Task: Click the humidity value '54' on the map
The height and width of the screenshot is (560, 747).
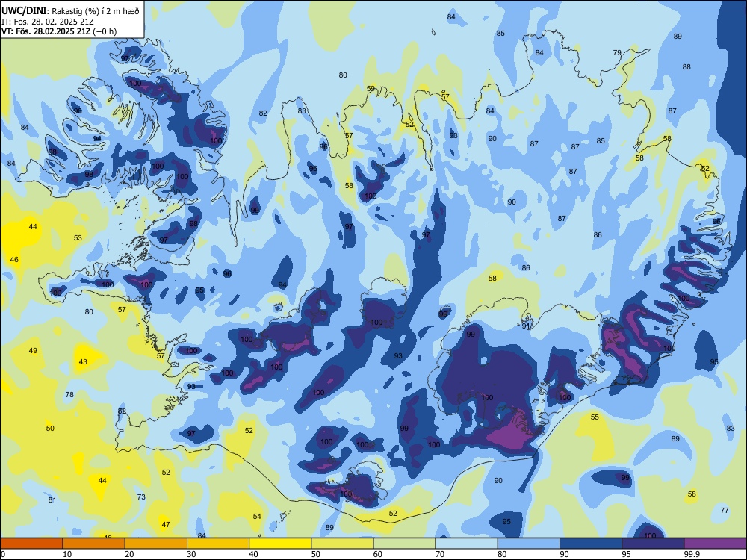Action: pos(257,517)
